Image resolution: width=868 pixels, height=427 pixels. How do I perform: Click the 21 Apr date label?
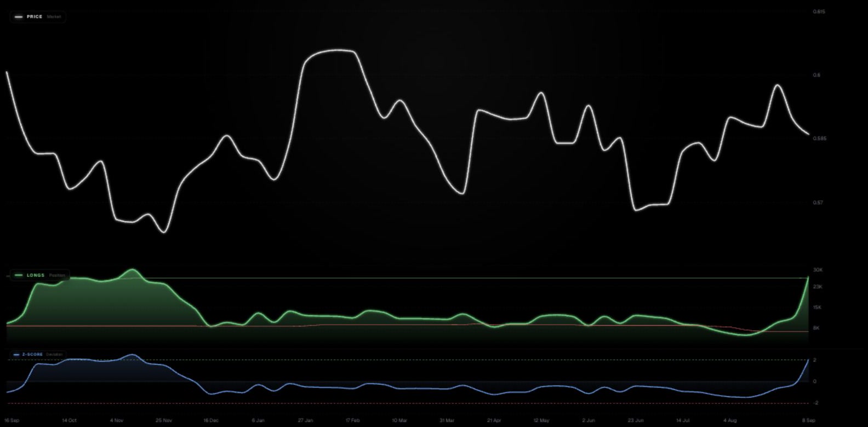494,420
